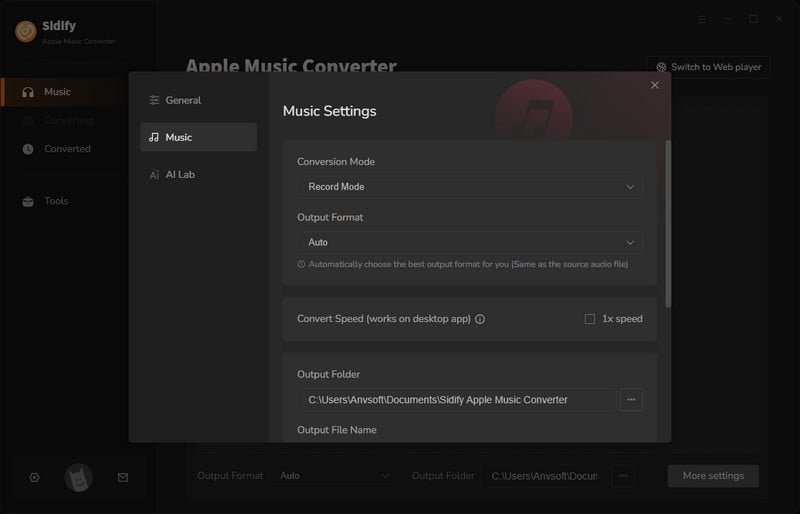Open settings gear icon at bottom left

[34, 477]
